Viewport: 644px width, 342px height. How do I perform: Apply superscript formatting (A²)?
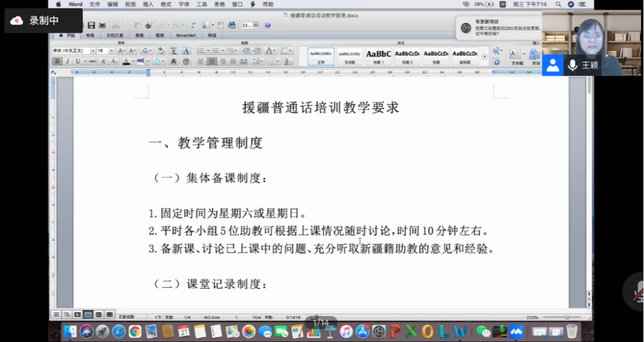[104, 61]
